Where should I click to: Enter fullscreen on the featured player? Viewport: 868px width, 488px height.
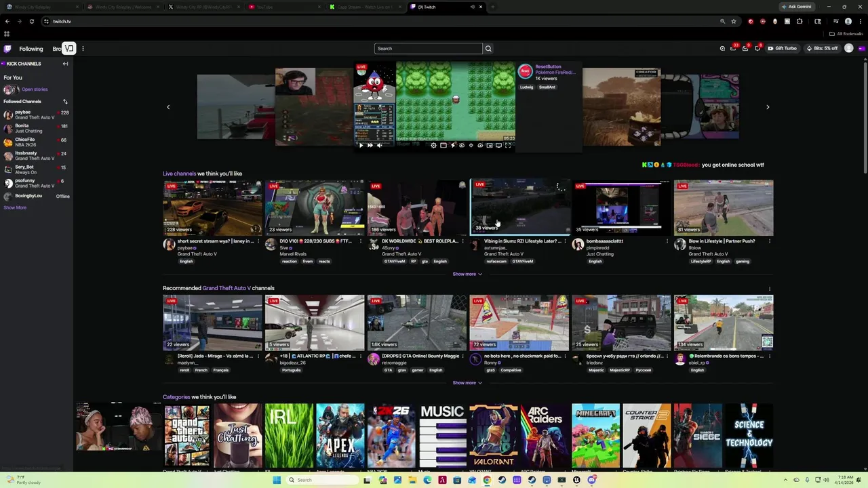(508, 145)
